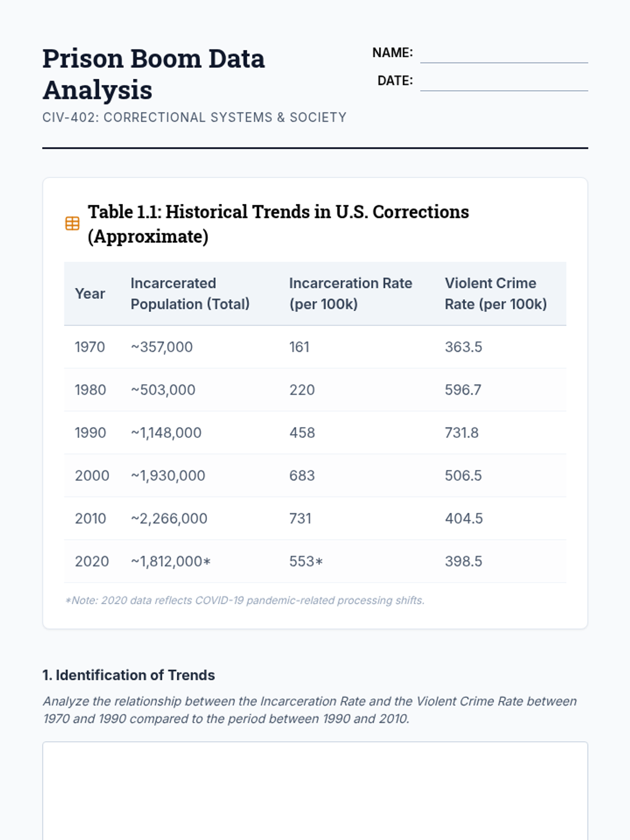Select the ~2,266,000 population cell
Screen dimensions: 630x840
[169, 519]
